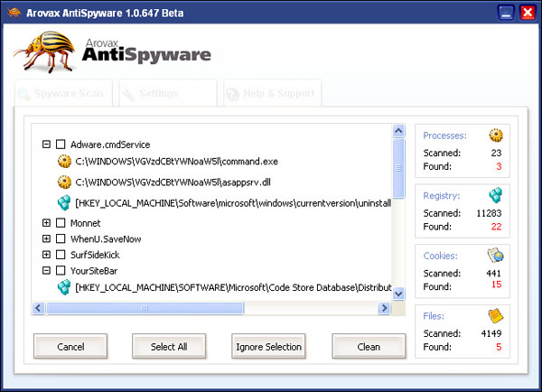Check the SurfSideKick checkbox
The width and height of the screenshot is (542, 392).
click(x=61, y=255)
